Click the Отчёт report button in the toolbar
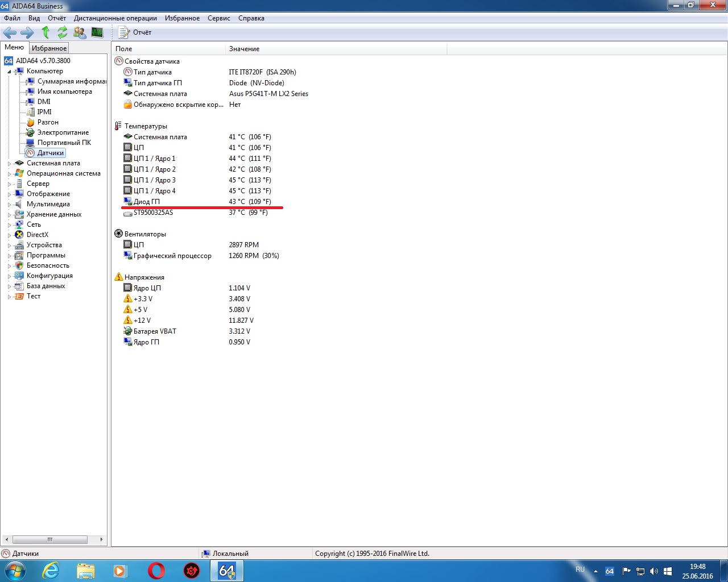This screenshot has width=728, height=582. click(x=135, y=32)
